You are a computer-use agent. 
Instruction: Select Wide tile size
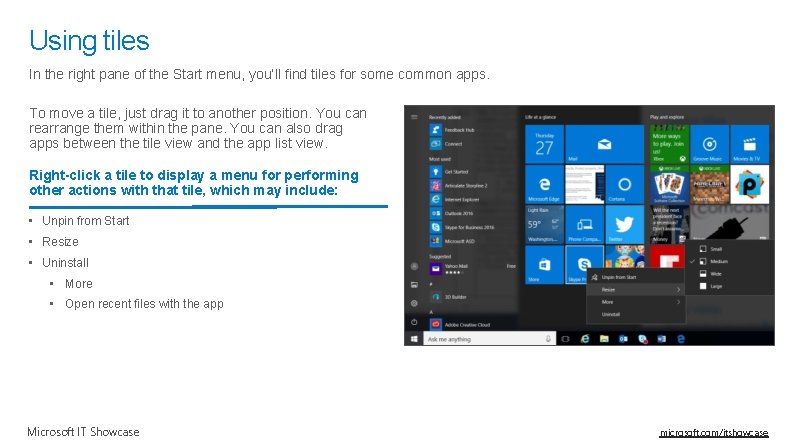tap(730, 274)
